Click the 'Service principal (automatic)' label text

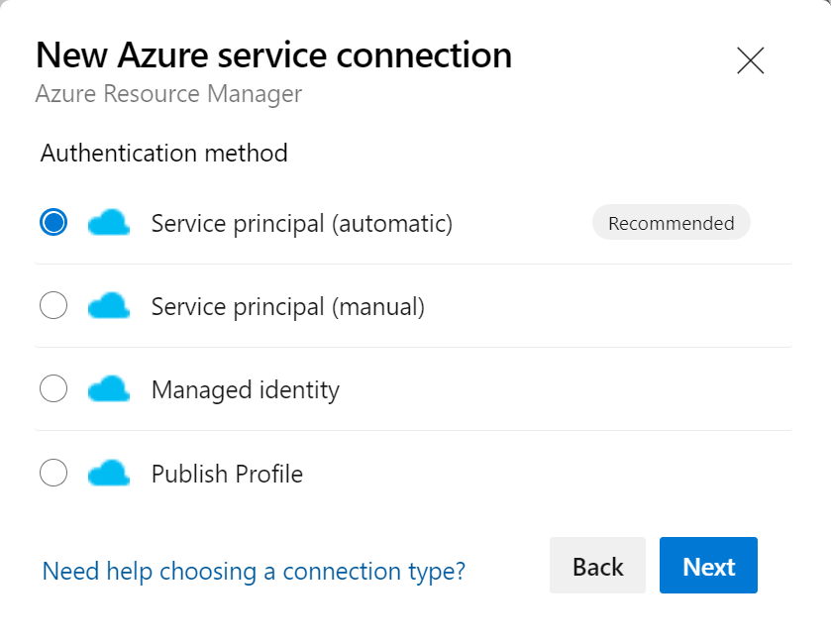tap(301, 224)
